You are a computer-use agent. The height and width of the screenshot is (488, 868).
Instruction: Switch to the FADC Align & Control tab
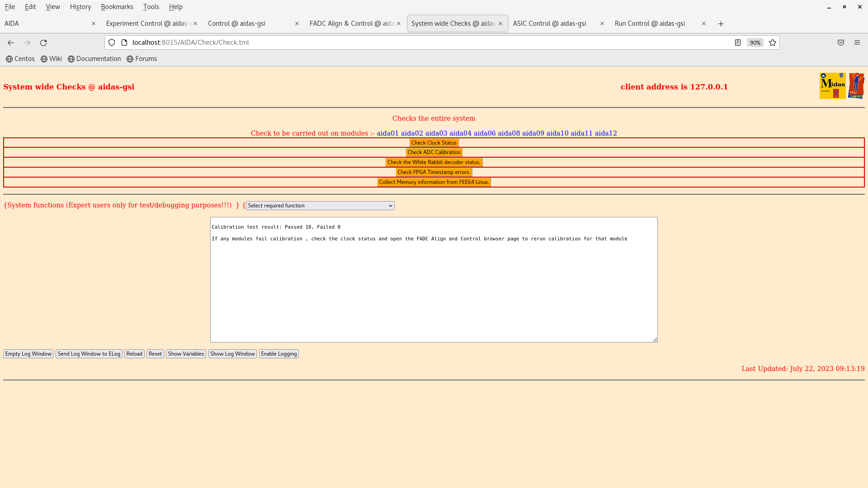[351, 23]
